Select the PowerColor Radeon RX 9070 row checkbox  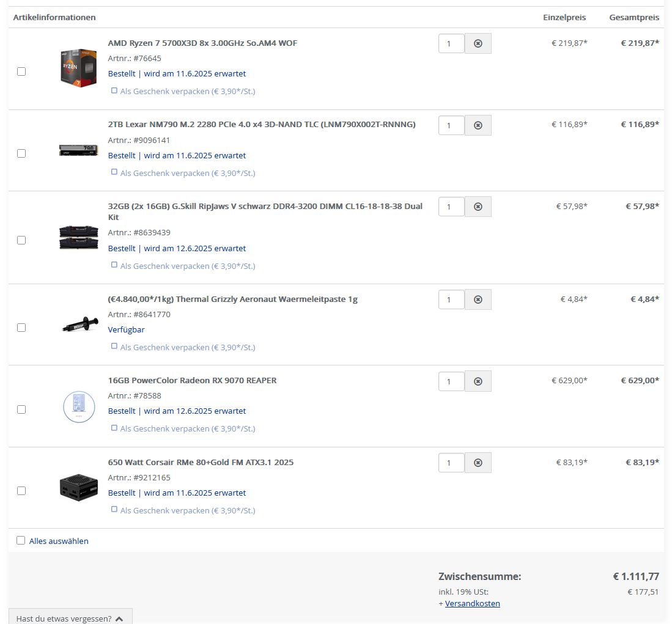tap(21, 409)
